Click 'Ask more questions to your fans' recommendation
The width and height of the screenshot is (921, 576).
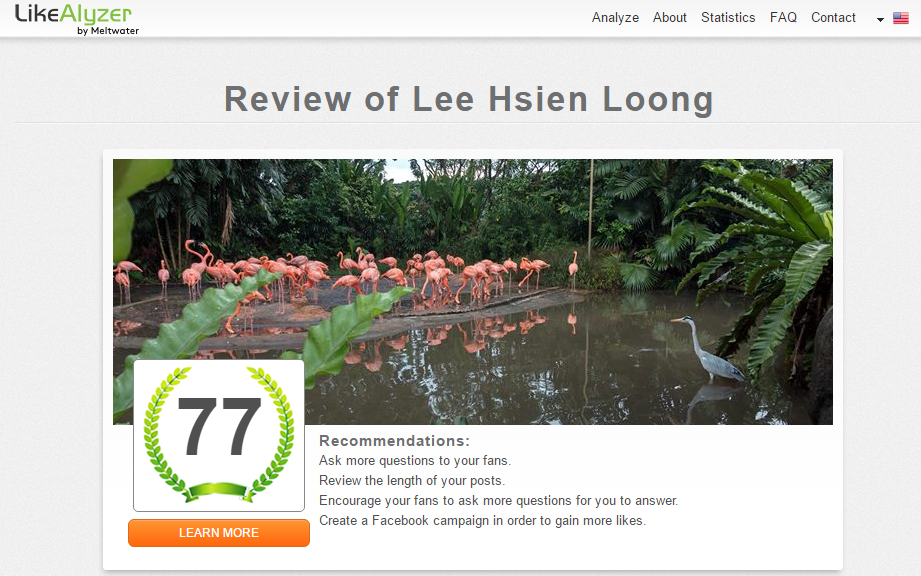415,461
